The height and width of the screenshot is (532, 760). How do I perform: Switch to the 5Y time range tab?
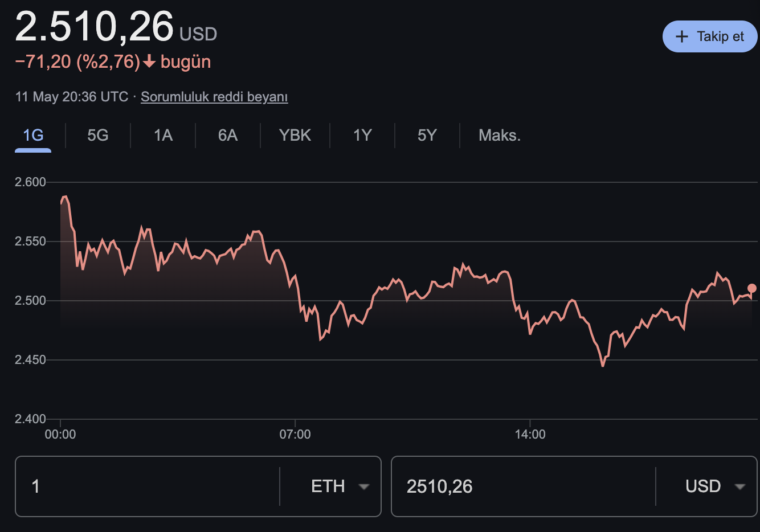(x=427, y=136)
